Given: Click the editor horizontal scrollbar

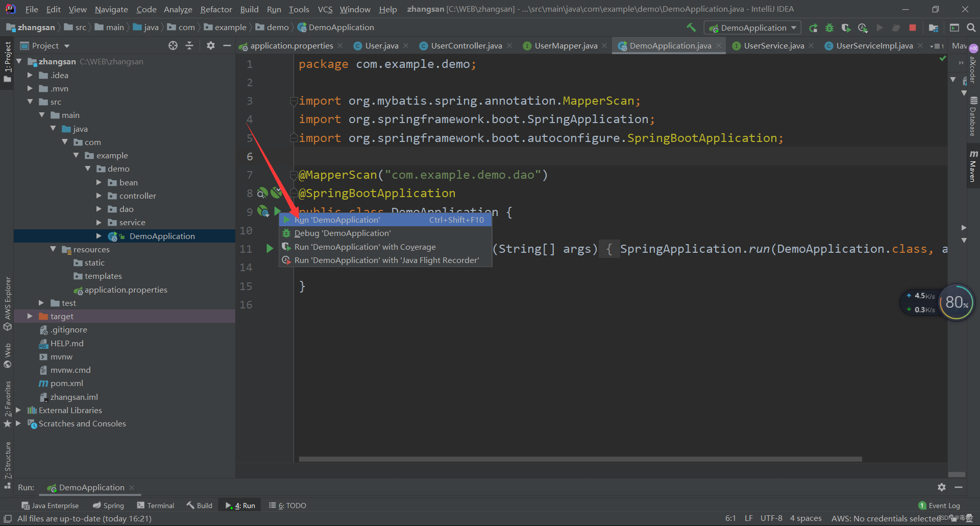Looking at the screenshot, I should (x=580, y=459).
